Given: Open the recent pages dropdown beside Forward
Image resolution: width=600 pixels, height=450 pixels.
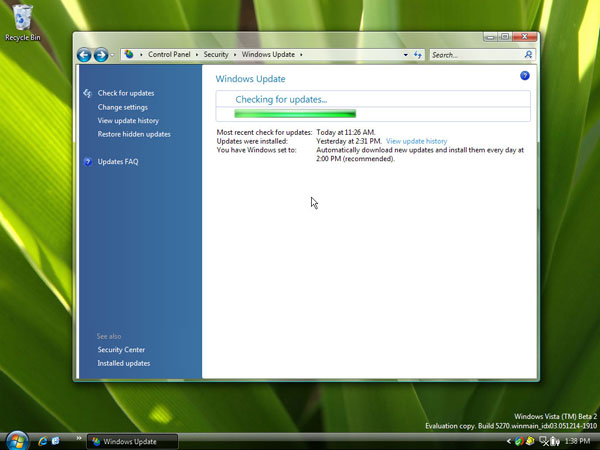Looking at the screenshot, I should (x=112, y=55).
